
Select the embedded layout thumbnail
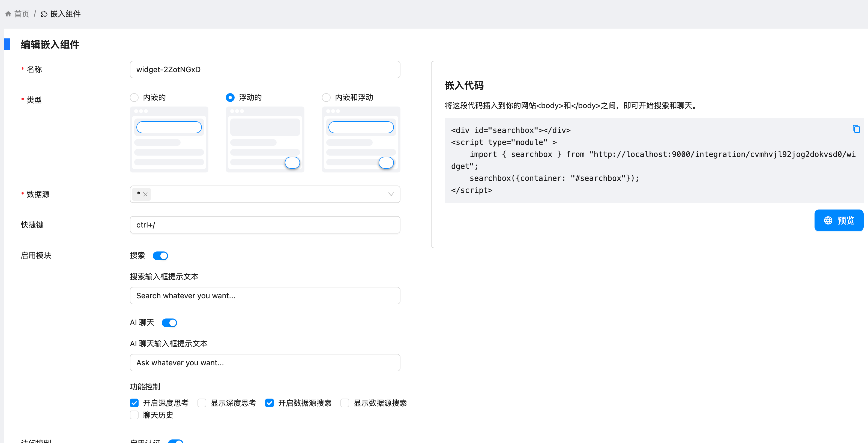coord(169,139)
